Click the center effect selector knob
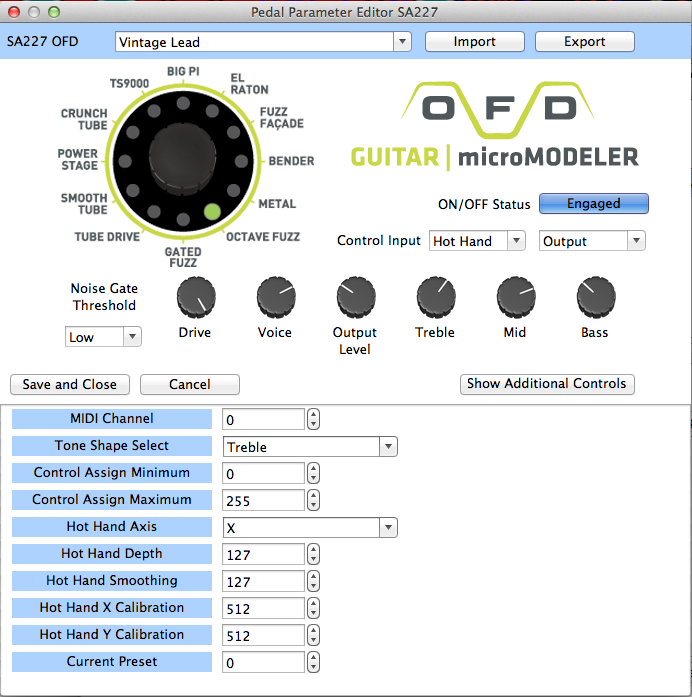The width and height of the screenshot is (692, 697). coord(183,159)
